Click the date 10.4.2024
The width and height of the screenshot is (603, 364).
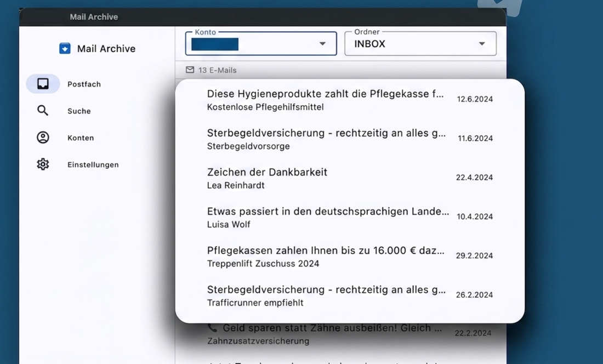click(x=475, y=217)
